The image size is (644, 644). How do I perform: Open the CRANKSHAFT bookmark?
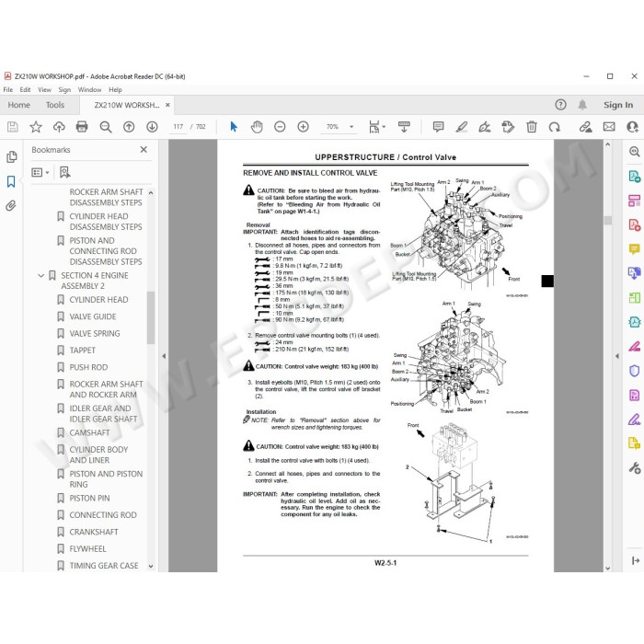94,532
